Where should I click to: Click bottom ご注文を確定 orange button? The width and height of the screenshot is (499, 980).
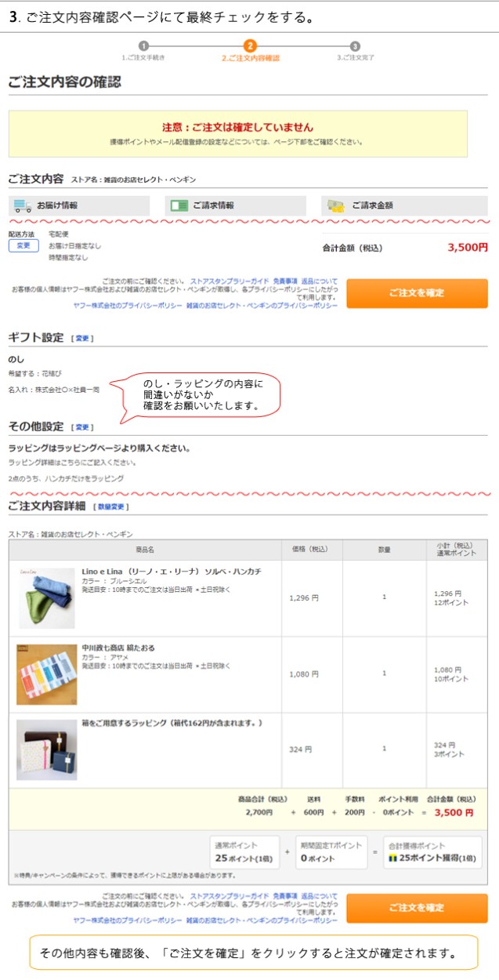pos(417,908)
